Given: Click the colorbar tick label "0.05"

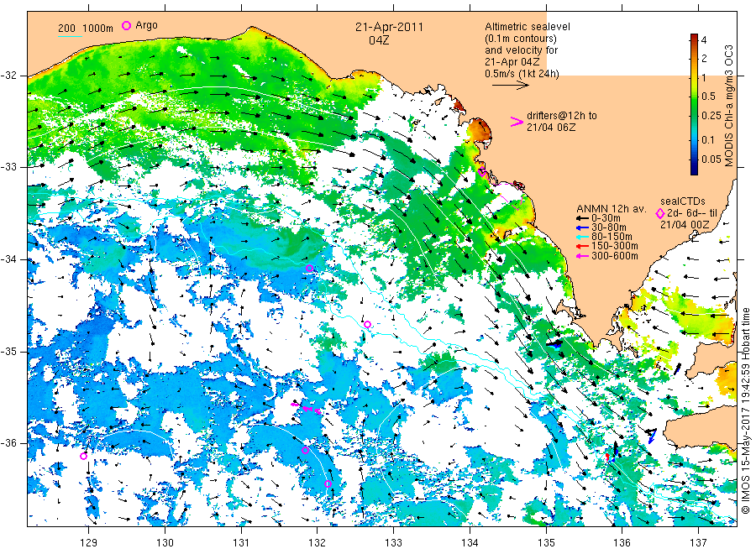Looking at the screenshot, I should pos(711,159).
